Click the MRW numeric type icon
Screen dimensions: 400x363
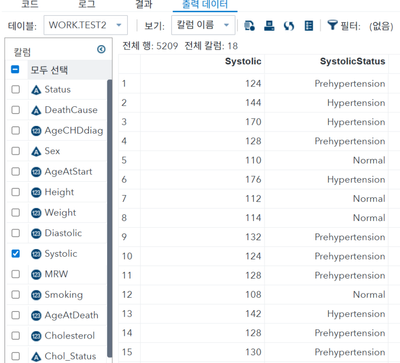point(36,275)
